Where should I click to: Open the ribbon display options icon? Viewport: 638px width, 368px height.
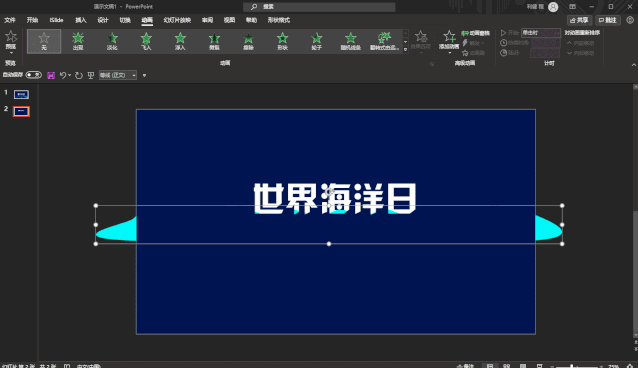(572, 7)
